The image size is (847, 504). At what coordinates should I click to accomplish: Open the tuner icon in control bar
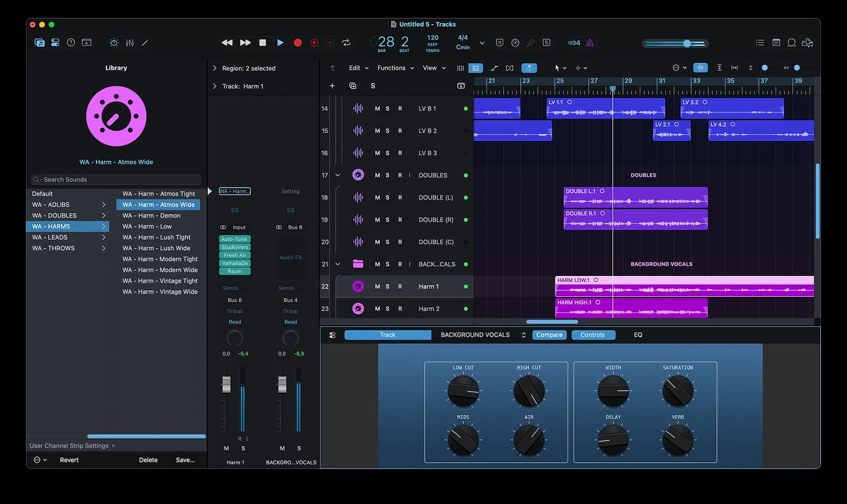[x=531, y=43]
